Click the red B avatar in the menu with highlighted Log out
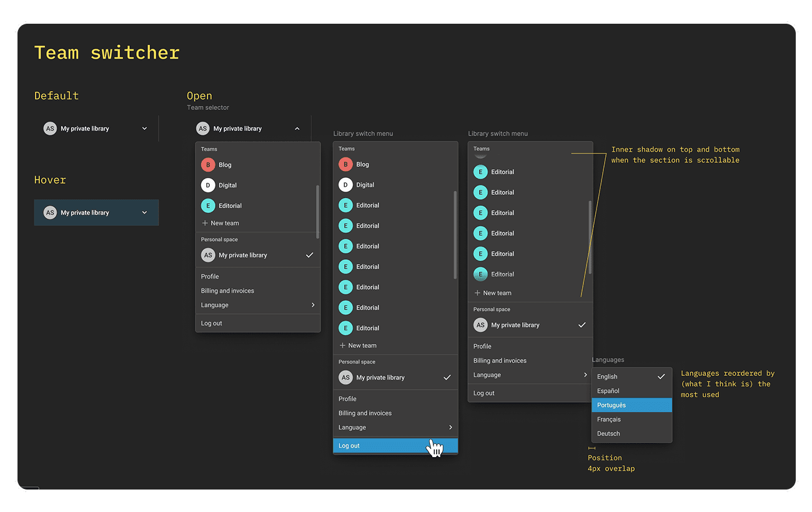Viewport: 812px width, 512px height. coord(345,165)
